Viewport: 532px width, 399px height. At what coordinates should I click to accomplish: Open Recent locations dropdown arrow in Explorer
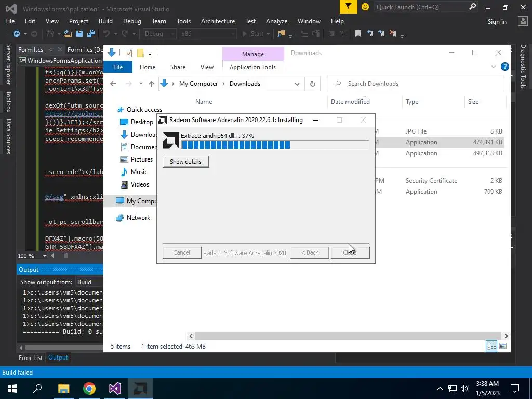[141, 84]
